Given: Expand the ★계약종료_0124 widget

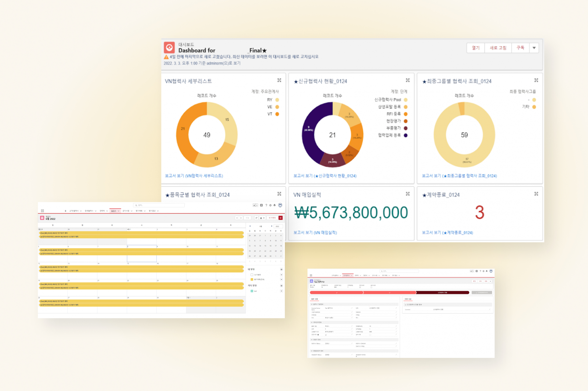Looking at the screenshot, I should click(536, 194).
